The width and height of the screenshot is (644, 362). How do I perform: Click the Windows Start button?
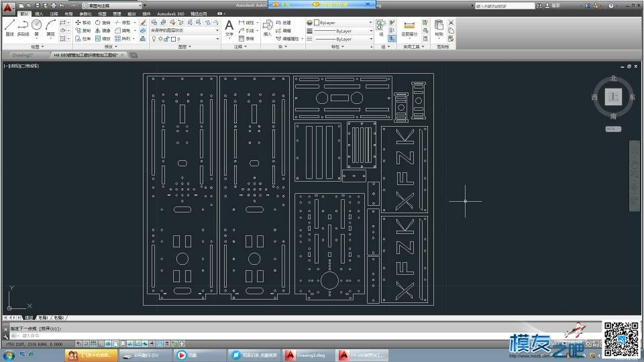pos(9,355)
